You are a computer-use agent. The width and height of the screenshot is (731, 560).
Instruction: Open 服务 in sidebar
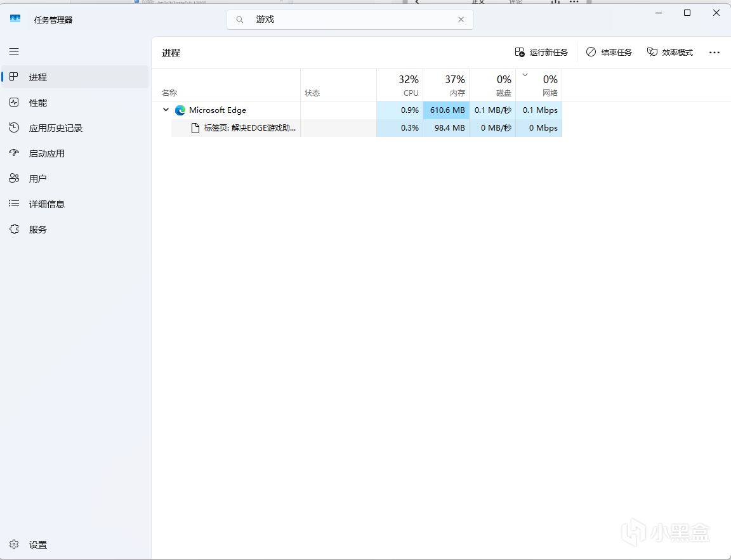75,229
